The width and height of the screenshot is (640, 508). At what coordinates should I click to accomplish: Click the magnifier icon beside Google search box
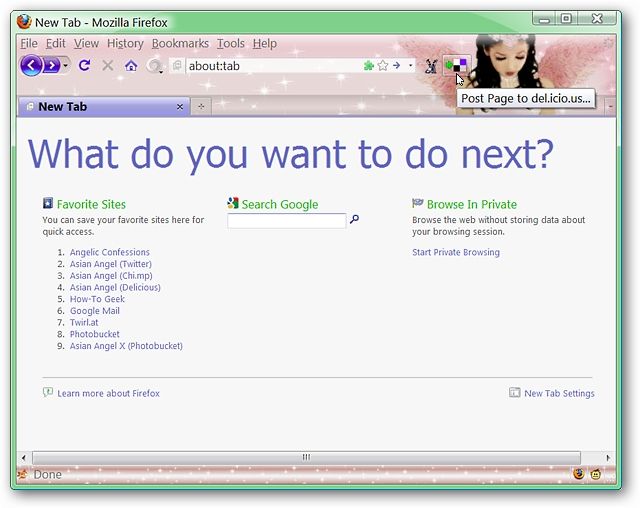tap(354, 220)
